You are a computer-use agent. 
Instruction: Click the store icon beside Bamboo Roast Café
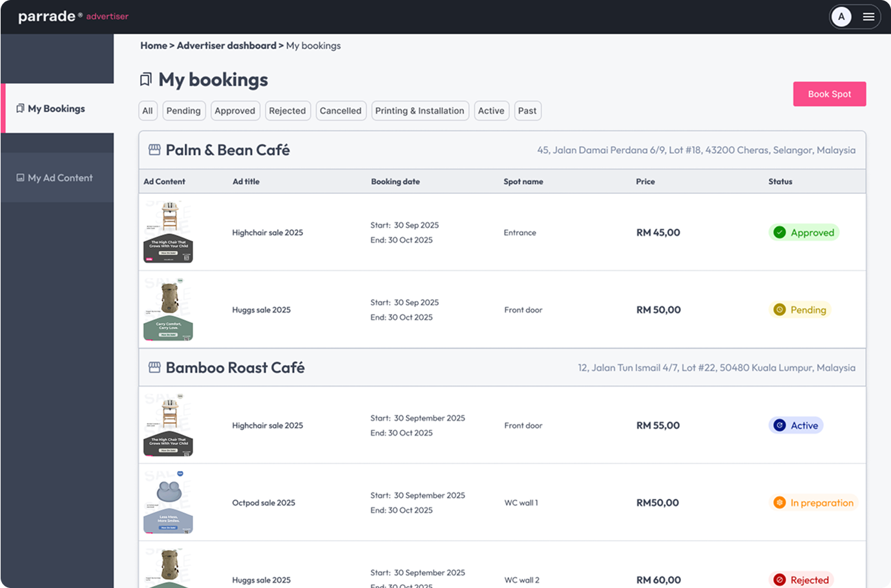154,366
